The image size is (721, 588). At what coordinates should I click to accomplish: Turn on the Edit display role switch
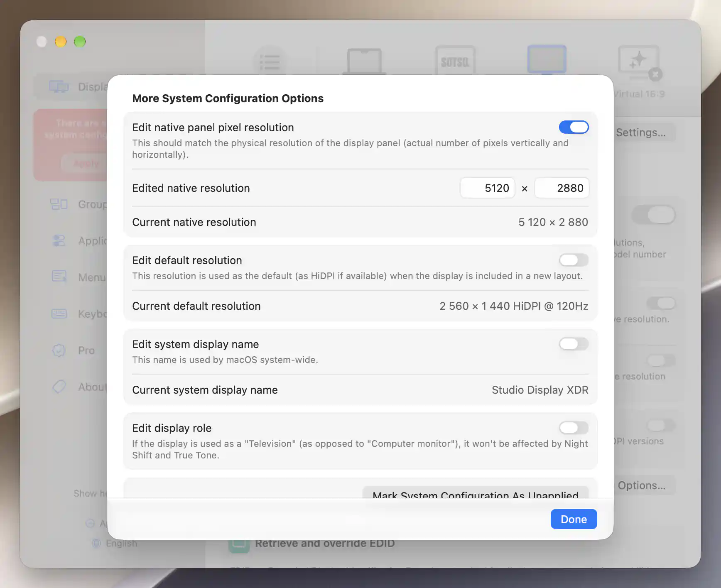tap(574, 428)
